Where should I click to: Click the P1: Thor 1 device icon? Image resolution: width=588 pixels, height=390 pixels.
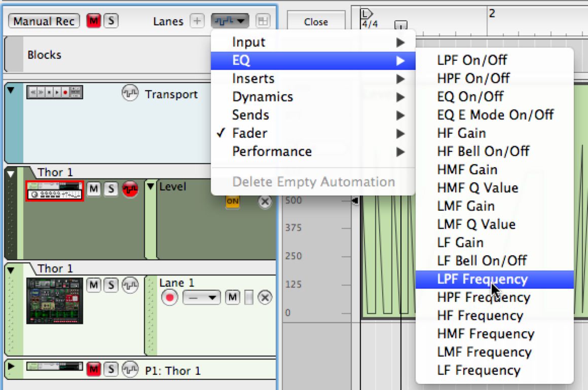(x=55, y=366)
